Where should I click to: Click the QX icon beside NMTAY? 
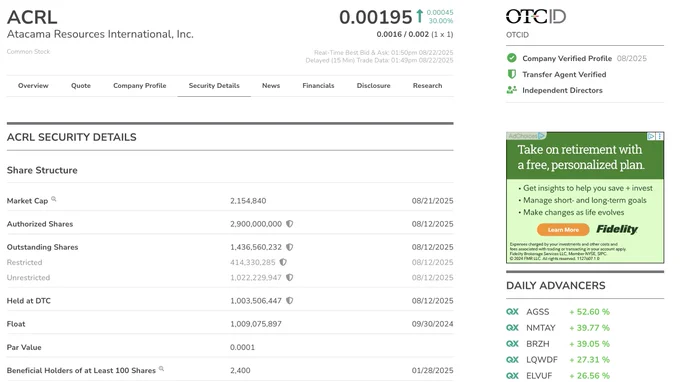512,328
